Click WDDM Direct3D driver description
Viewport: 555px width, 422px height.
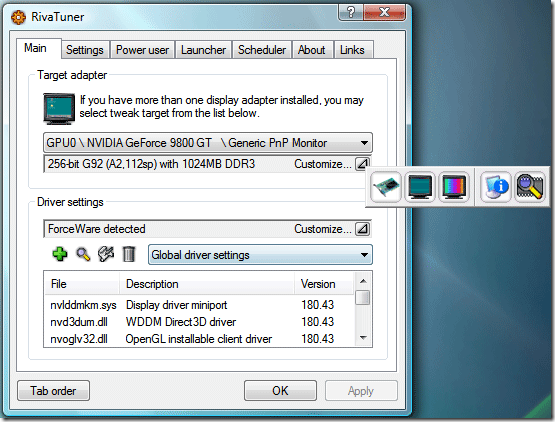tap(181, 322)
